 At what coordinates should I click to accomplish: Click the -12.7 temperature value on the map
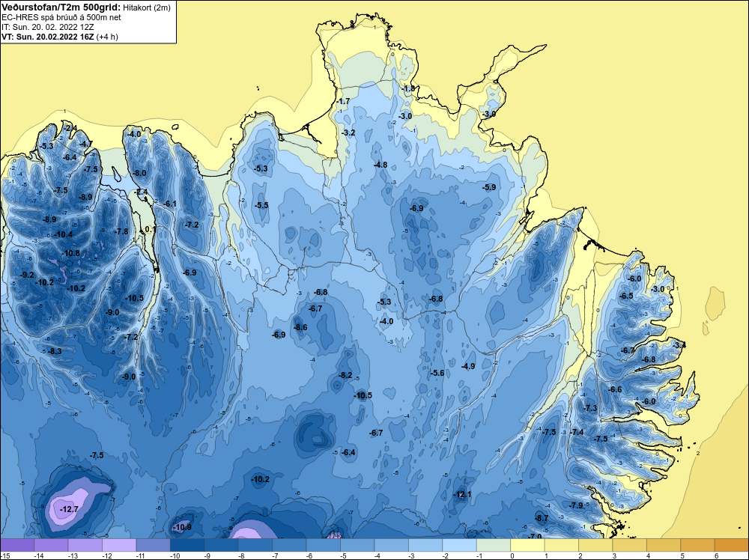coord(69,509)
